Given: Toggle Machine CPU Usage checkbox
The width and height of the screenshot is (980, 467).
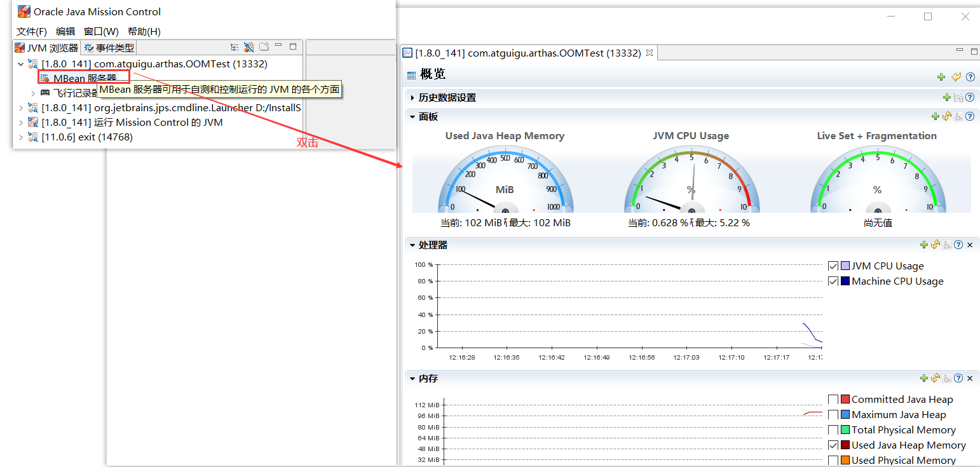Looking at the screenshot, I should pyautogui.click(x=833, y=281).
